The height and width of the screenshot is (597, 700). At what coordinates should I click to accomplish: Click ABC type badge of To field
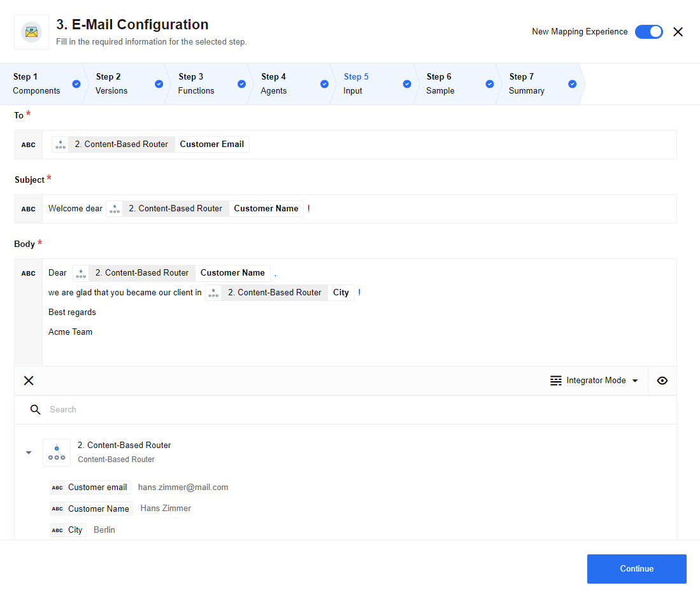[x=28, y=144]
